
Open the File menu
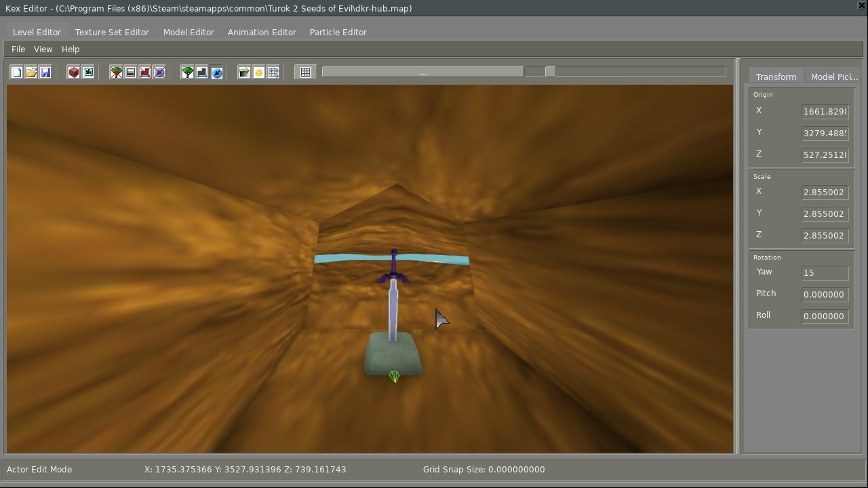[x=18, y=49]
